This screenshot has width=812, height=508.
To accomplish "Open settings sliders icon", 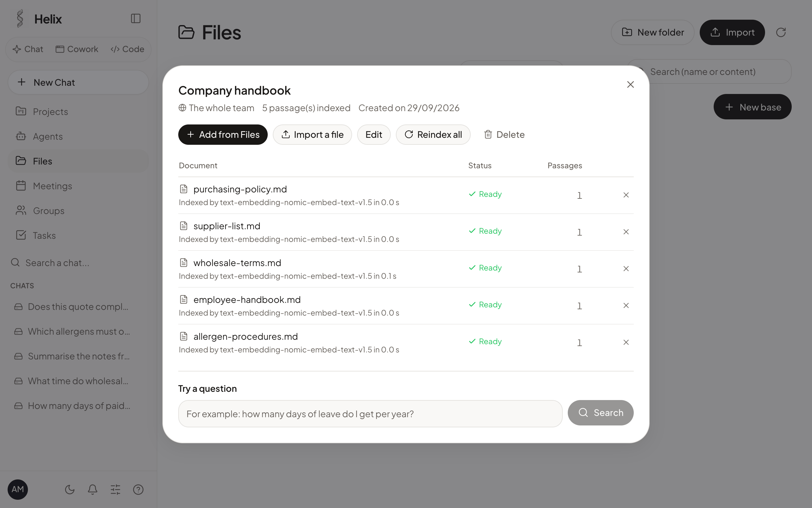I will (115, 490).
